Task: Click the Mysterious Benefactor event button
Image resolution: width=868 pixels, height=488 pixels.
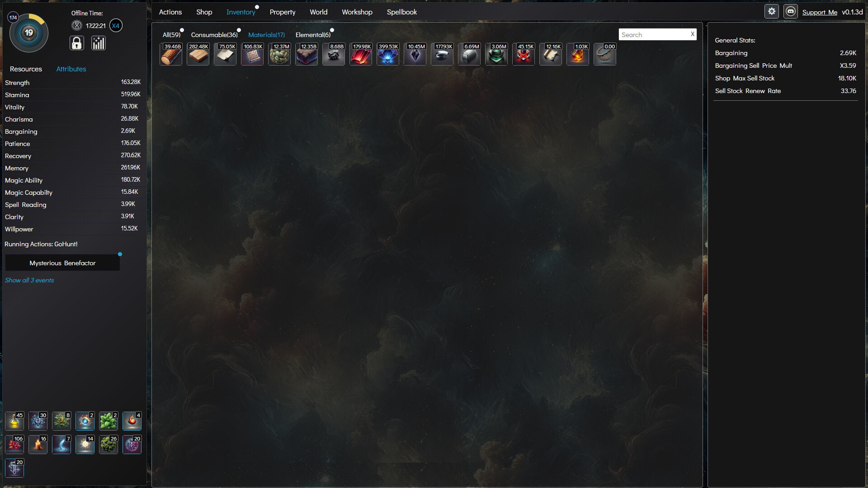Action: coord(62,263)
